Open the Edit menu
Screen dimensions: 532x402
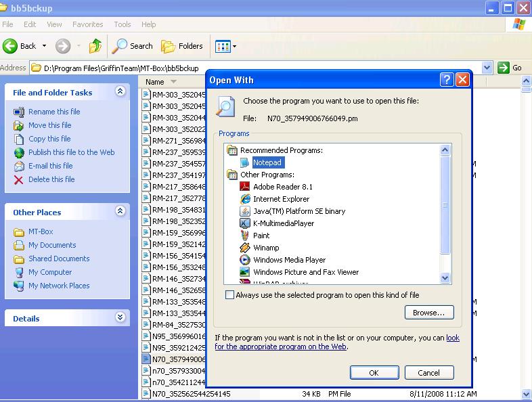pos(30,24)
